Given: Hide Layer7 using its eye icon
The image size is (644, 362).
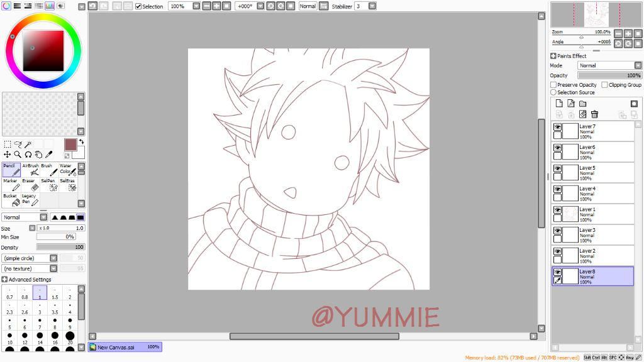Looking at the screenshot, I should coord(557,127).
